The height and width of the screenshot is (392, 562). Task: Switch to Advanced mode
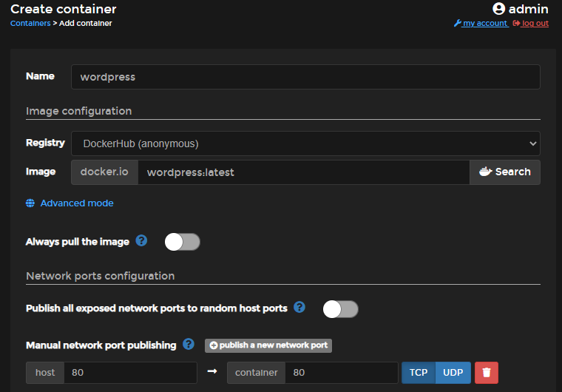click(x=77, y=203)
